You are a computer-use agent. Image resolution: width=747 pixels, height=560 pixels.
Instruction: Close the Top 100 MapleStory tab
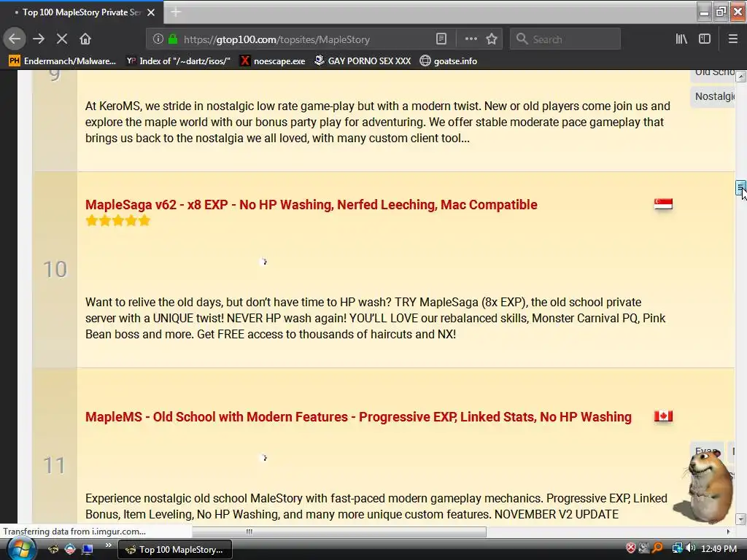tap(151, 12)
